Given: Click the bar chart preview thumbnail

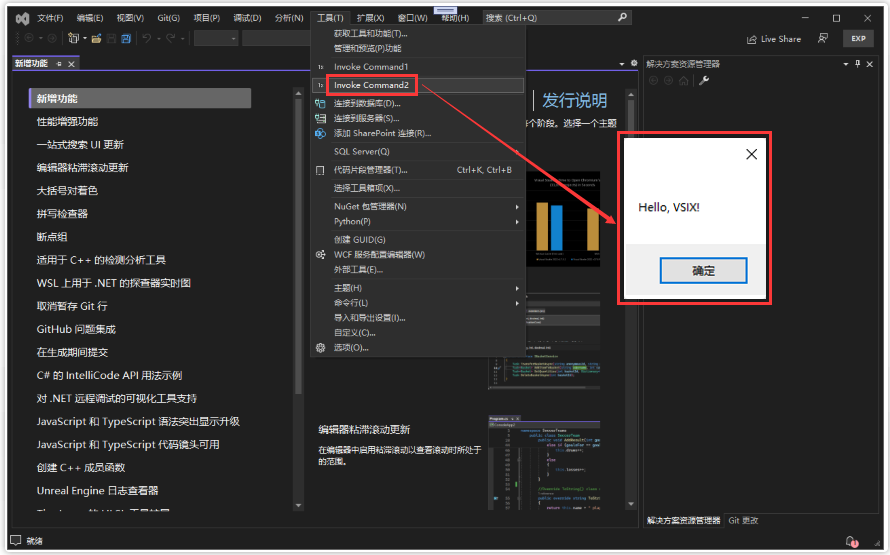Looking at the screenshot, I should point(565,219).
